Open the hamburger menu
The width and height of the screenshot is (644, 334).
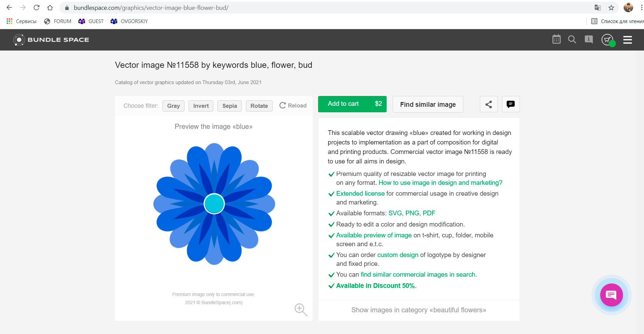pyautogui.click(x=628, y=40)
